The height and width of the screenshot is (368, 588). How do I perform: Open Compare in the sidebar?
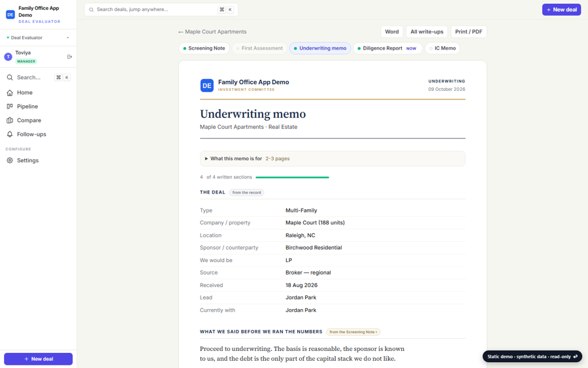[39, 120]
